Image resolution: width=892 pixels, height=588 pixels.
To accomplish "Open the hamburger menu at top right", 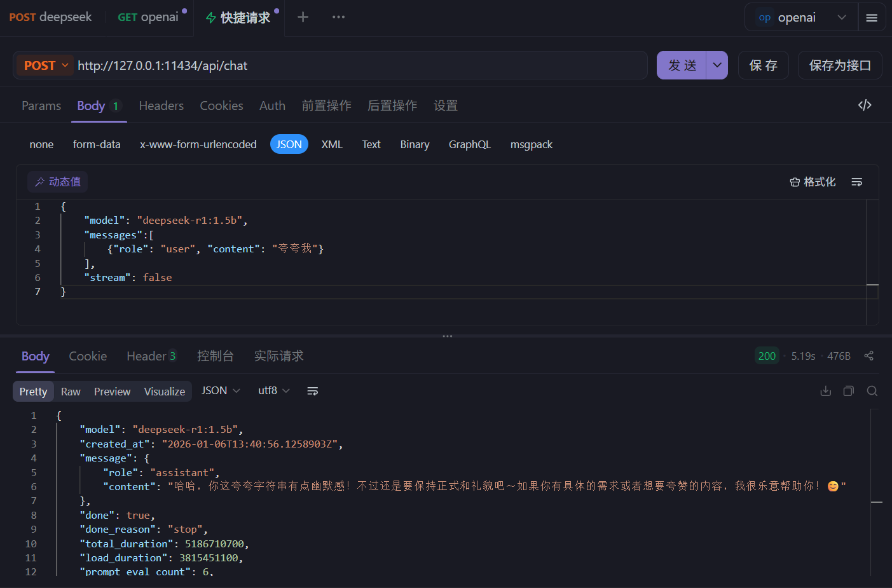I will pyautogui.click(x=872, y=17).
